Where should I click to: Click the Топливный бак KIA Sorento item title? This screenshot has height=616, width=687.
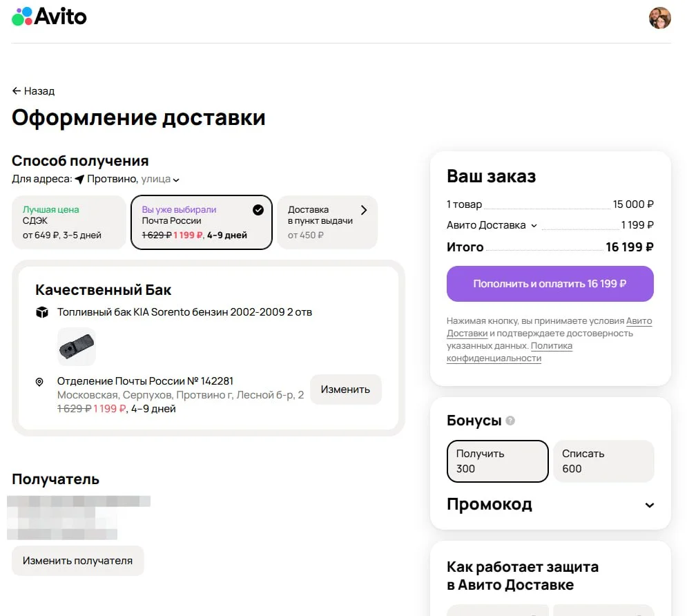184,312
